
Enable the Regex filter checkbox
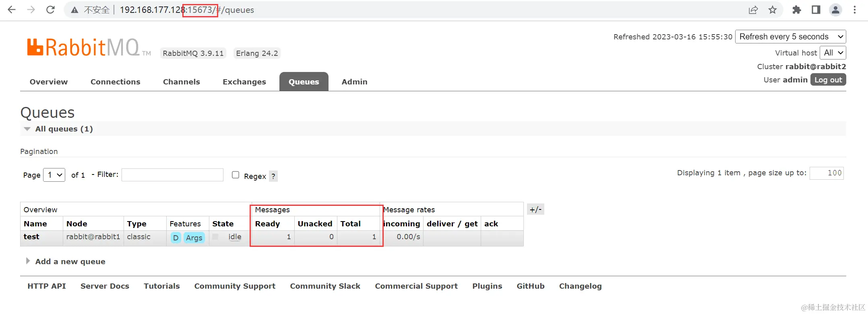[236, 175]
